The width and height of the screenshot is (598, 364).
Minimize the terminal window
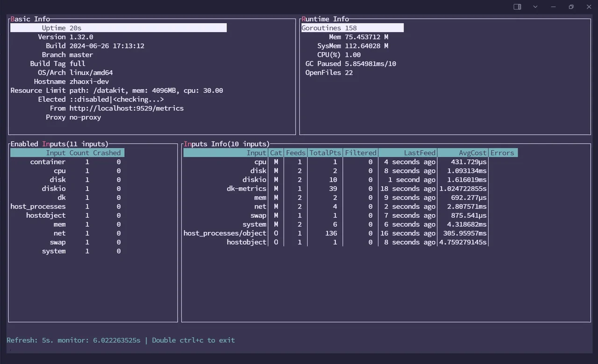pyautogui.click(x=553, y=7)
